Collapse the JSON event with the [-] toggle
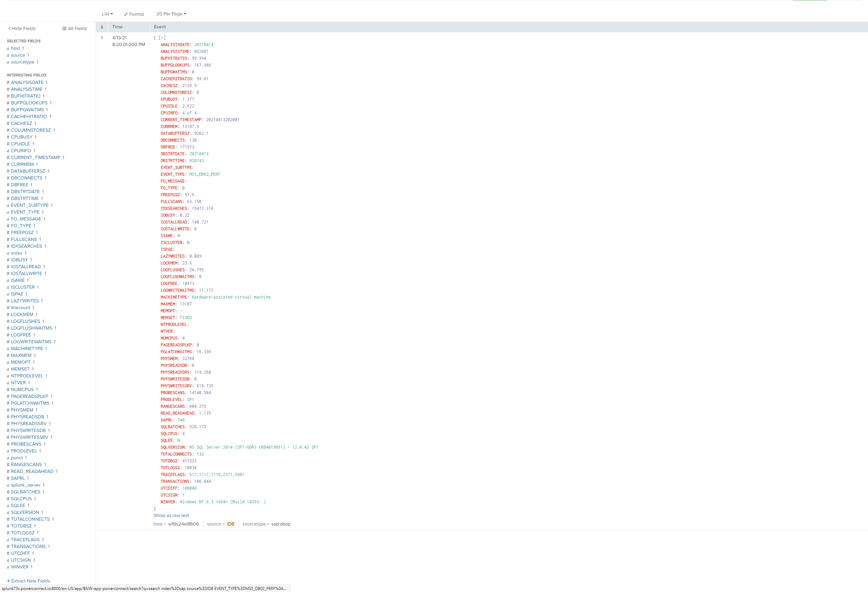Viewport: 868px width, 592px height. pos(161,37)
